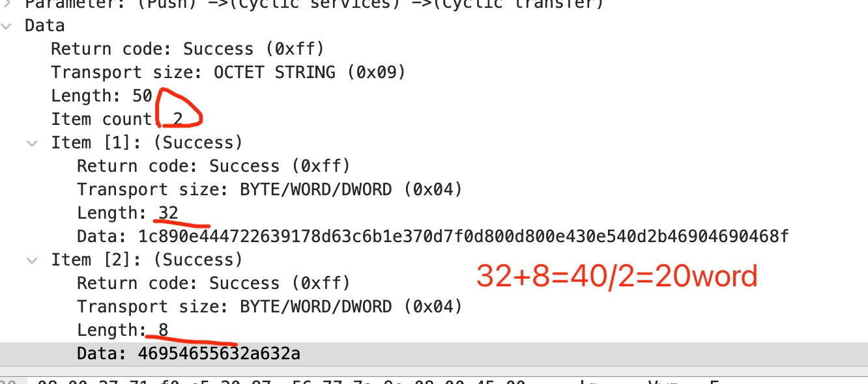Select the Return code row inside Item [1]
Viewport: 868px width, 384px height.
[x=214, y=167]
